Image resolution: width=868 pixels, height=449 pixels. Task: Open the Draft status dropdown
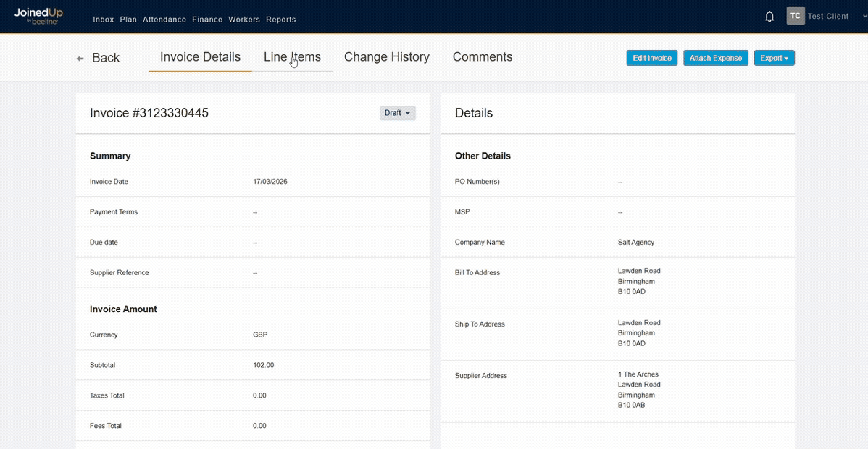pyautogui.click(x=398, y=113)
